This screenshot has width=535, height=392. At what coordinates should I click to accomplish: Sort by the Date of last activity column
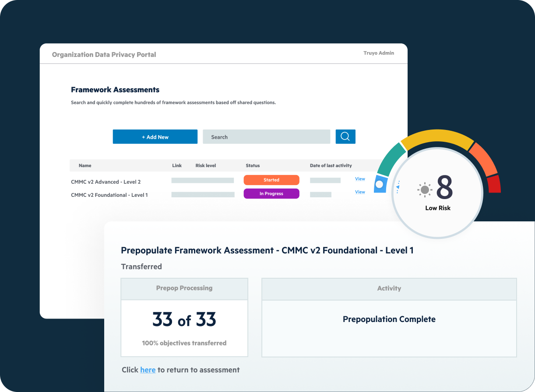pos(331,165)
